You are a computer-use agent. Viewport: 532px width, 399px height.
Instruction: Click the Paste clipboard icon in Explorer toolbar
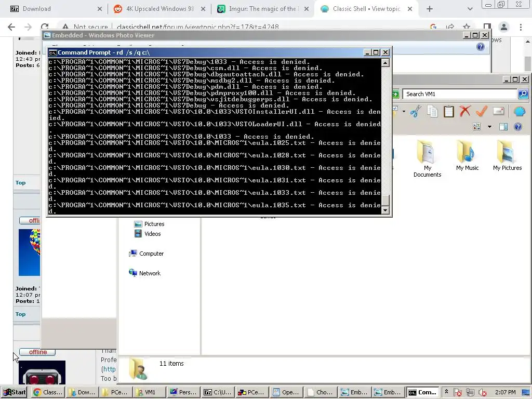[x=448, y=111]
